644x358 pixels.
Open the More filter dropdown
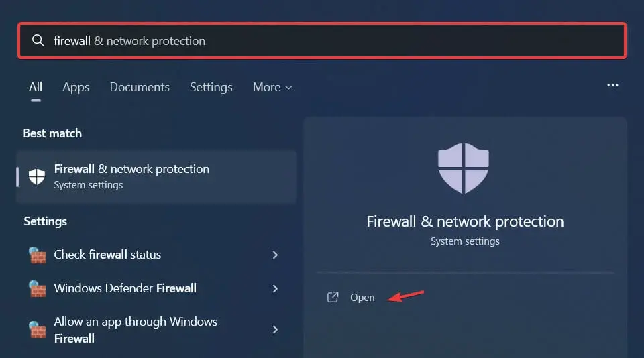(272, 87)
